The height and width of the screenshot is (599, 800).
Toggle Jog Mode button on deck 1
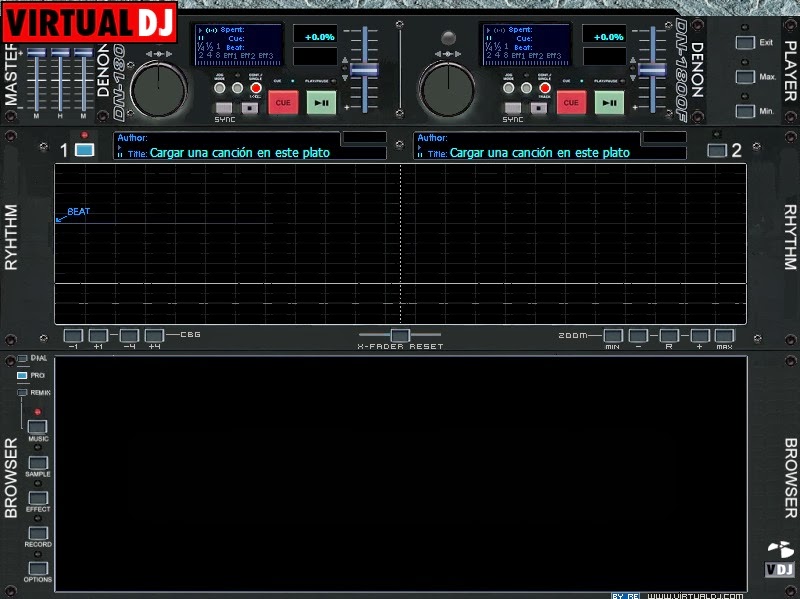click(219, 88)
